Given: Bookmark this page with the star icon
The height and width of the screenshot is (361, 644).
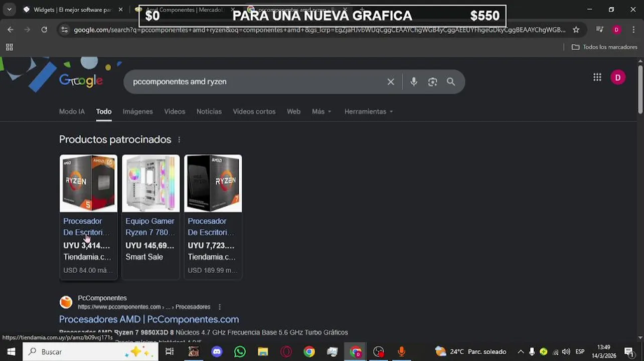Looking at the screenshot, I should (x=576, y=30).
